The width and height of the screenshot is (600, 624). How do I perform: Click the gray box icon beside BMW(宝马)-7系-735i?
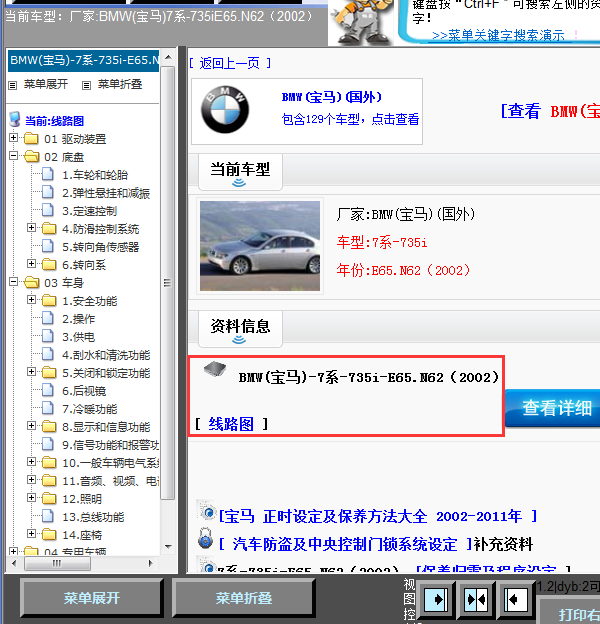(x=215, y=369)
